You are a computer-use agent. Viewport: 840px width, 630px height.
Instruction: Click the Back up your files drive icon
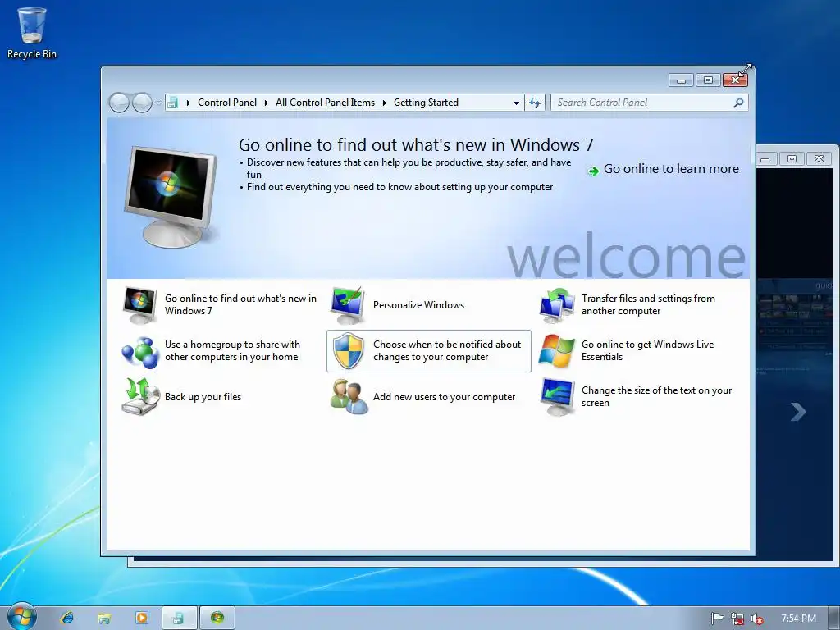(140, 396)
